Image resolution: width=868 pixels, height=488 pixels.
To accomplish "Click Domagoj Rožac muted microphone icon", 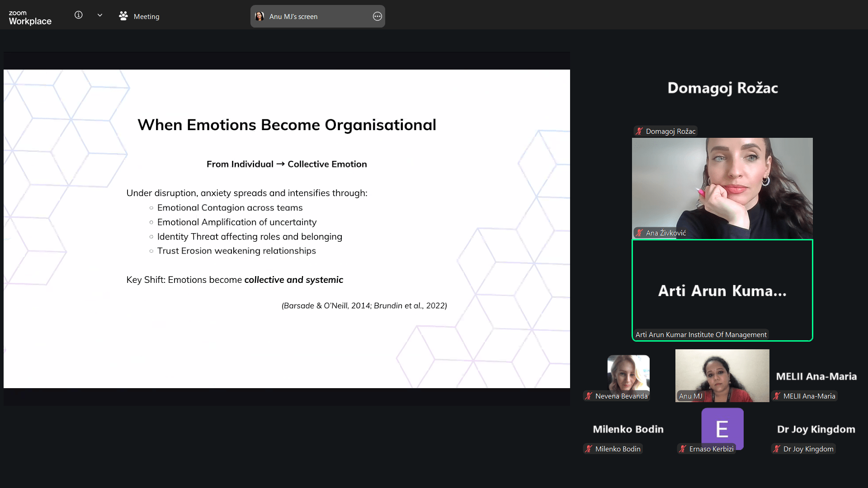I will click(x=639, y=131).
